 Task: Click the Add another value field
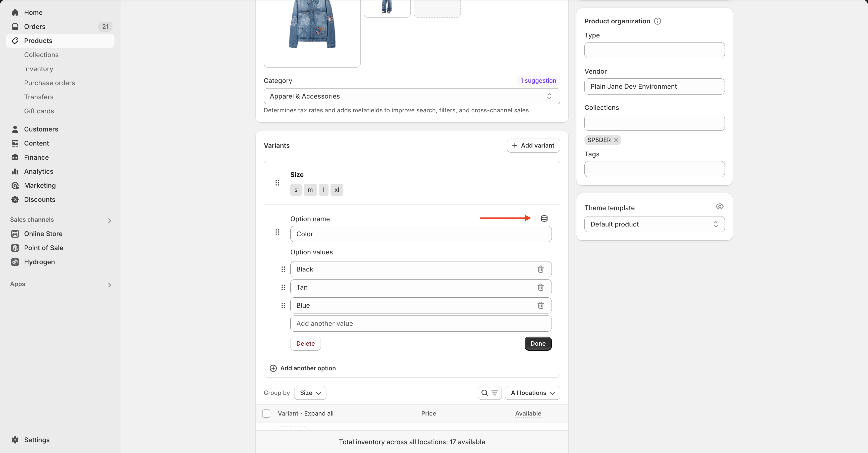pos(420,324)
